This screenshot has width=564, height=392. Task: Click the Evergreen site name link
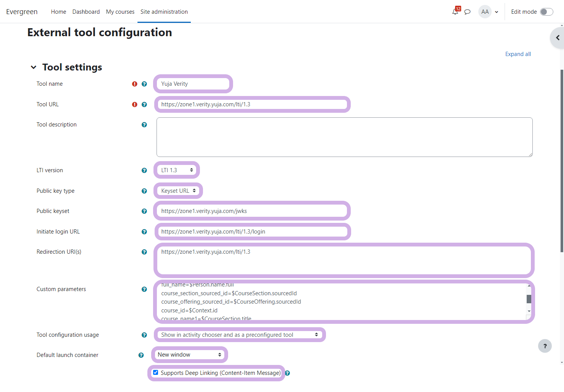(22, 12)
